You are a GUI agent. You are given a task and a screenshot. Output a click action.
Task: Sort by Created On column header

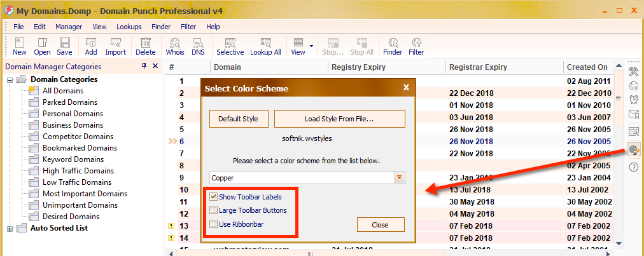click(589, 67)
